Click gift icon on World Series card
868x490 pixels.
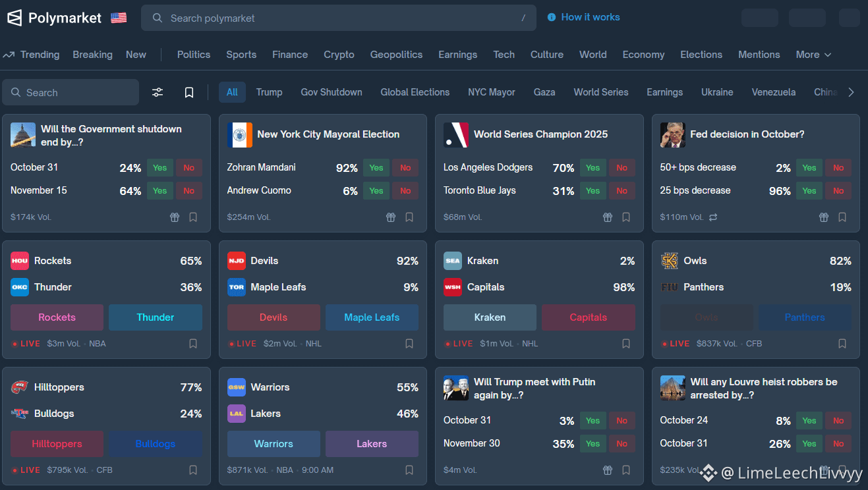608,217
